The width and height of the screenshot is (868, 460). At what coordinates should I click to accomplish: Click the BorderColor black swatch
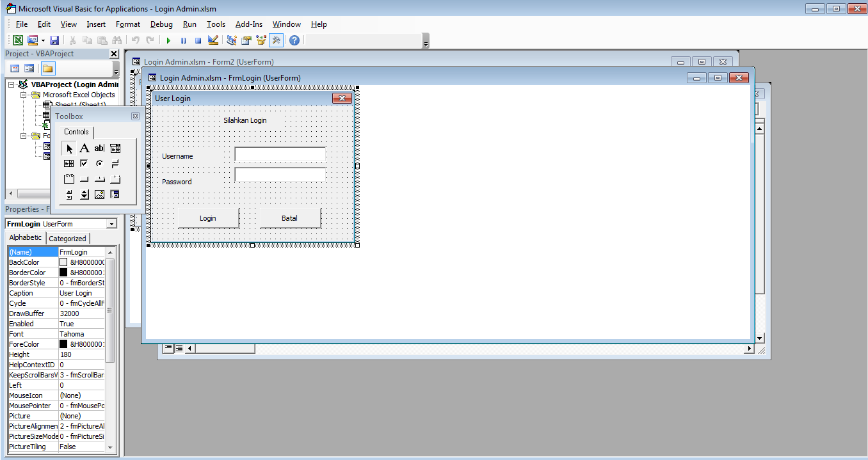pyautogui.click(x=63, y=273)
